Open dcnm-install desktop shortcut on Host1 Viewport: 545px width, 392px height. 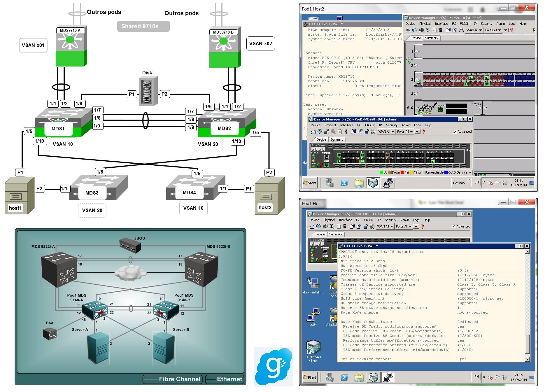[313, 285]
